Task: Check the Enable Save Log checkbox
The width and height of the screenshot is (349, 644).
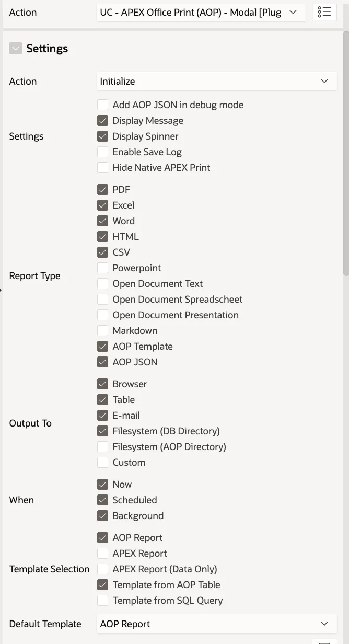Action: point(103,152)
